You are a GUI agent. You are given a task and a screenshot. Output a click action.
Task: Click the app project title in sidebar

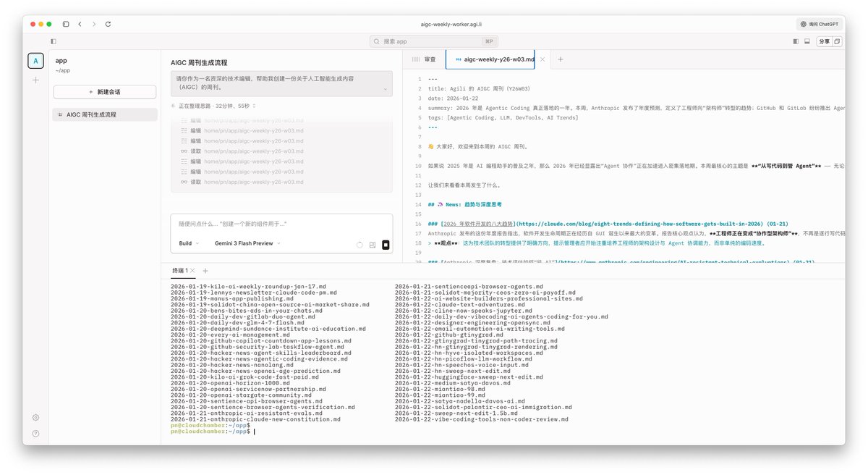61,61
